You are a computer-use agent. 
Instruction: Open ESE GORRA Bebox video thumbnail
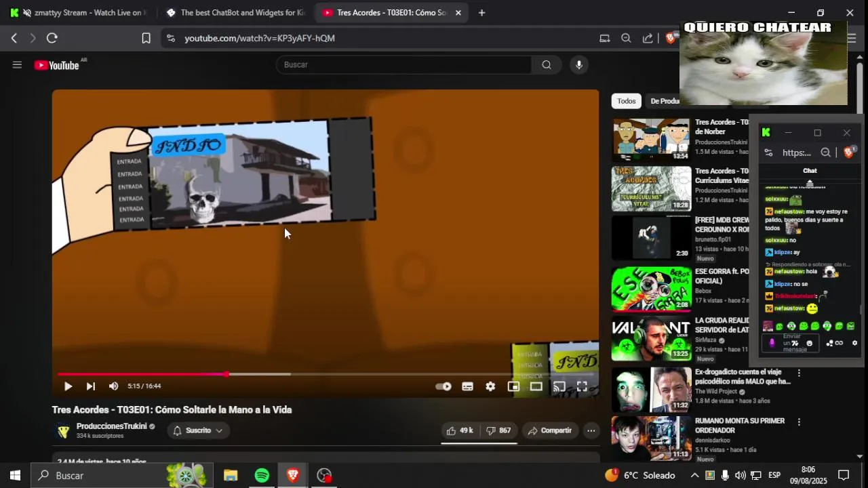click(651, 289)
